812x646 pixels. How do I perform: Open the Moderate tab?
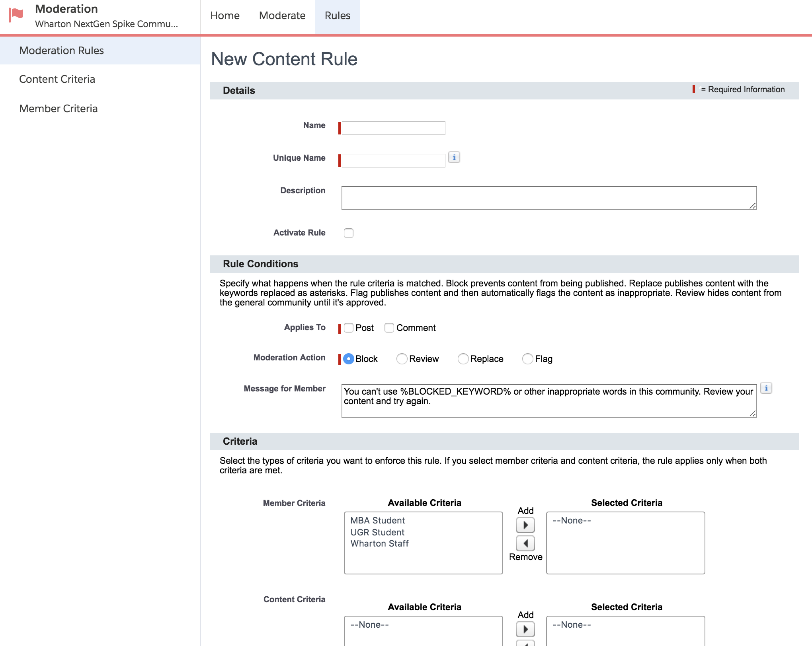pyautogui.click(x=282, y=16)
